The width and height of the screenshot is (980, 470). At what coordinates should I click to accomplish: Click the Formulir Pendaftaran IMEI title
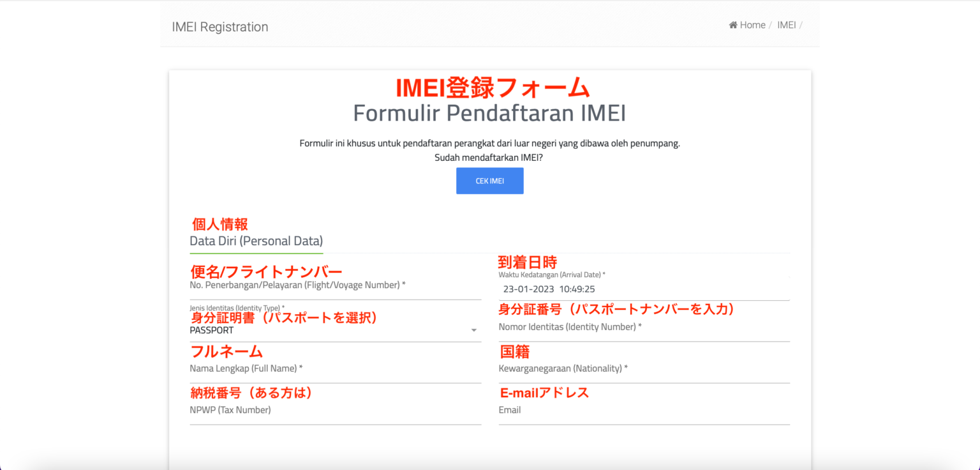pyautogui.click(x=489, y=114)
